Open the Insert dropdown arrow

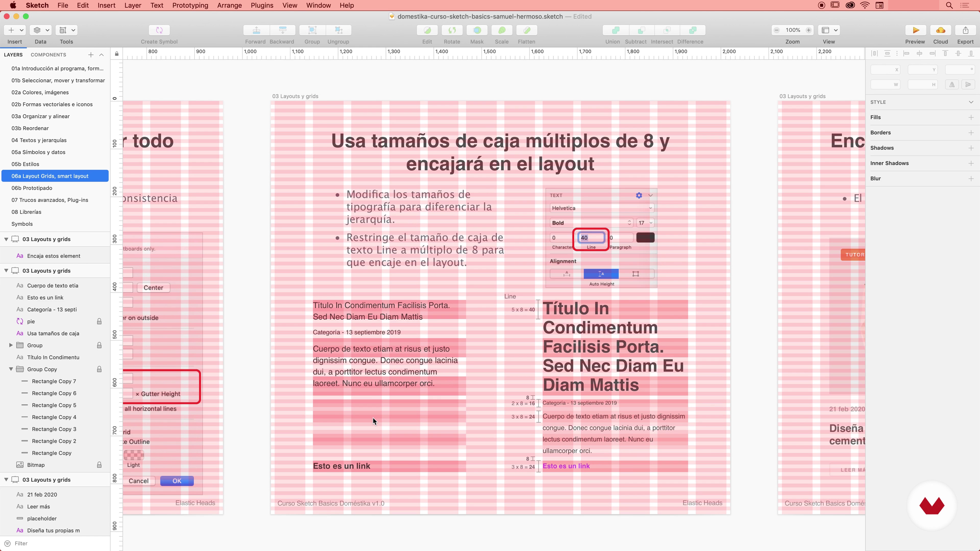tap(21, 30)
